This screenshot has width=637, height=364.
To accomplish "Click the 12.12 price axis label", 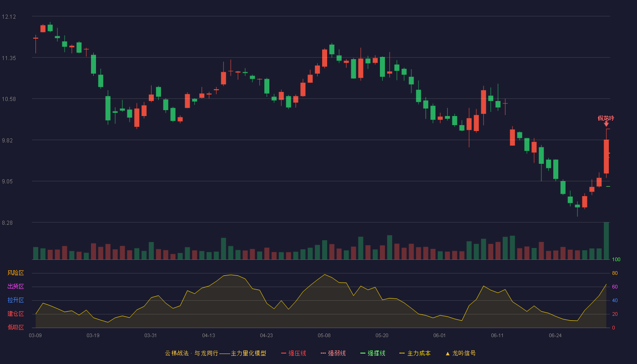I will click(x=9, y=17).
